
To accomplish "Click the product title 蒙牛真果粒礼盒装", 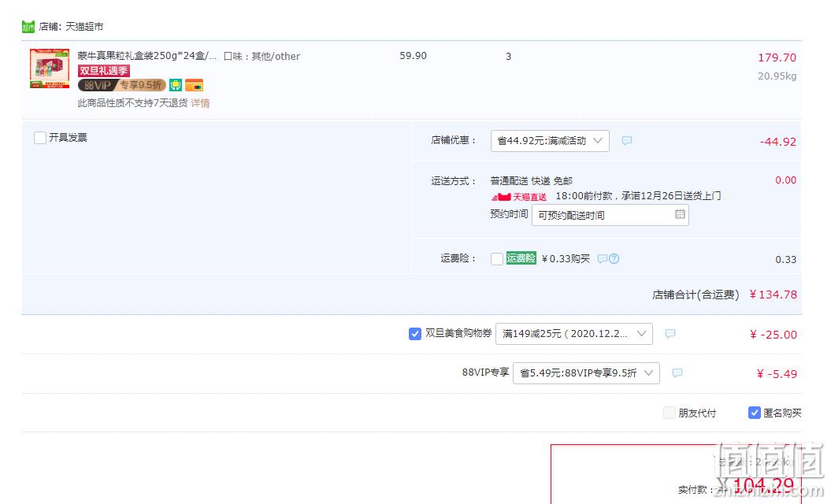I will pos(147,56).
